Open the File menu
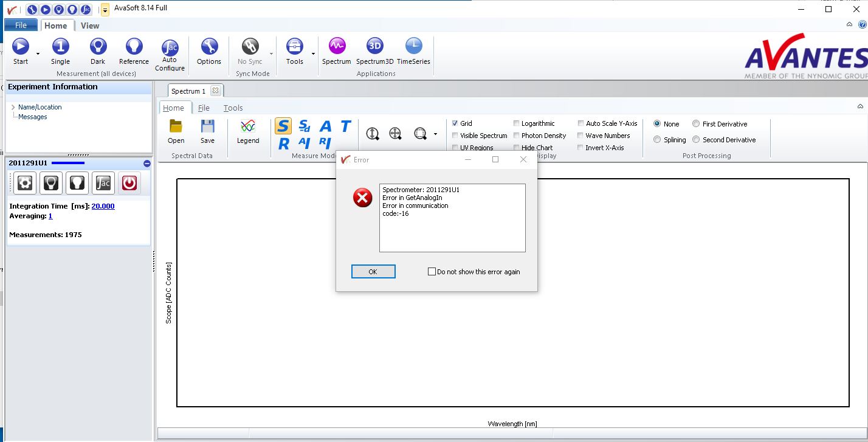 [21, 26]
